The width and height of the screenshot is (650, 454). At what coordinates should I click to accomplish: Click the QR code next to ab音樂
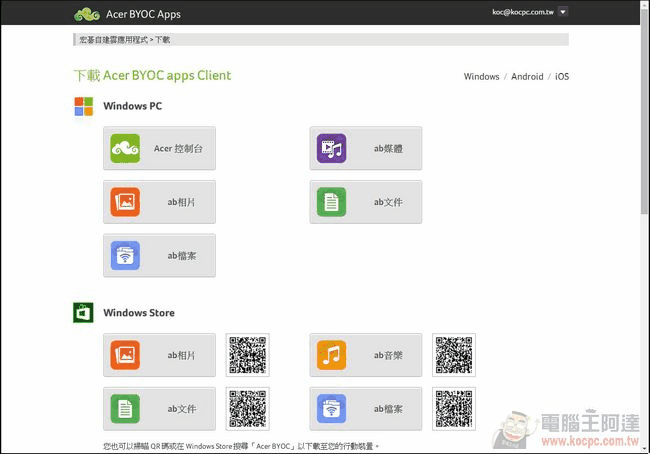tap(454, 355)
